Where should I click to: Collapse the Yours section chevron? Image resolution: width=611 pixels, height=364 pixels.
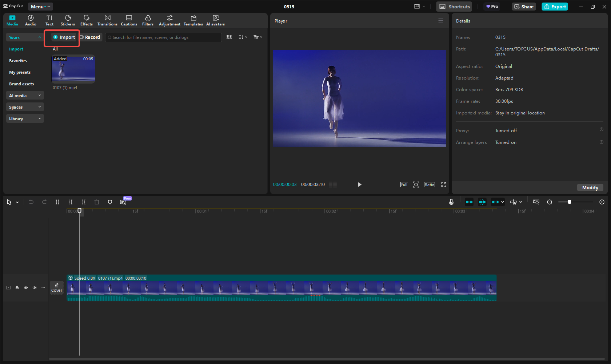coord(39,37)
